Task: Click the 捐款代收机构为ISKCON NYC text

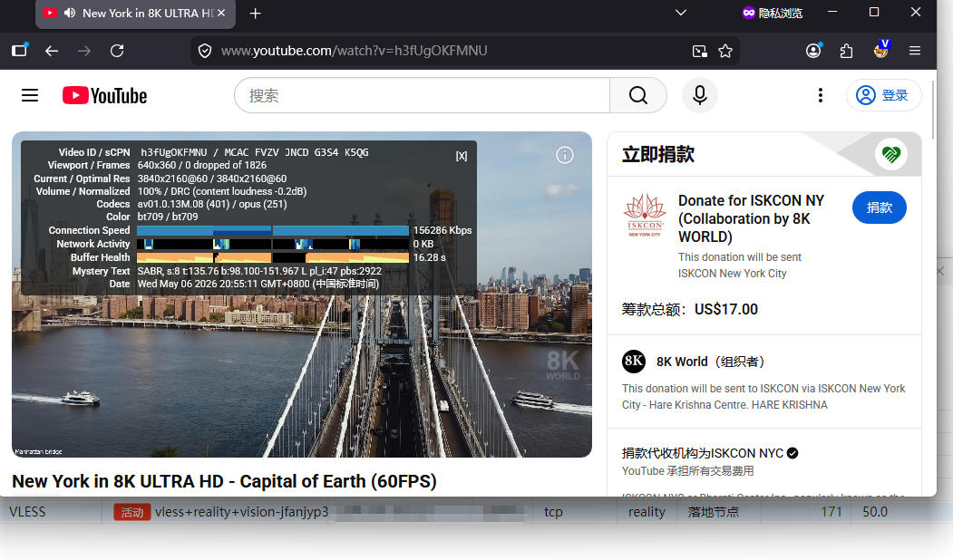Action: pos(703,453)
